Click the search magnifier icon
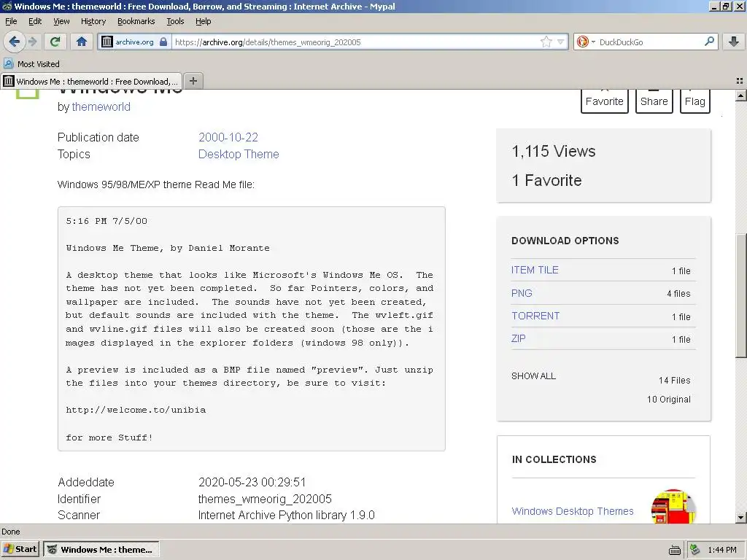The image size is (747, 560). 709,42
